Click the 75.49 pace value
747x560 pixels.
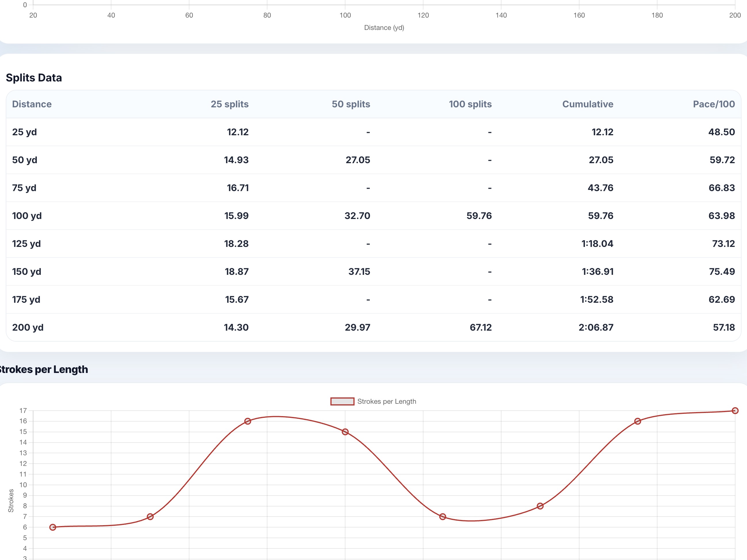point(722,271)
